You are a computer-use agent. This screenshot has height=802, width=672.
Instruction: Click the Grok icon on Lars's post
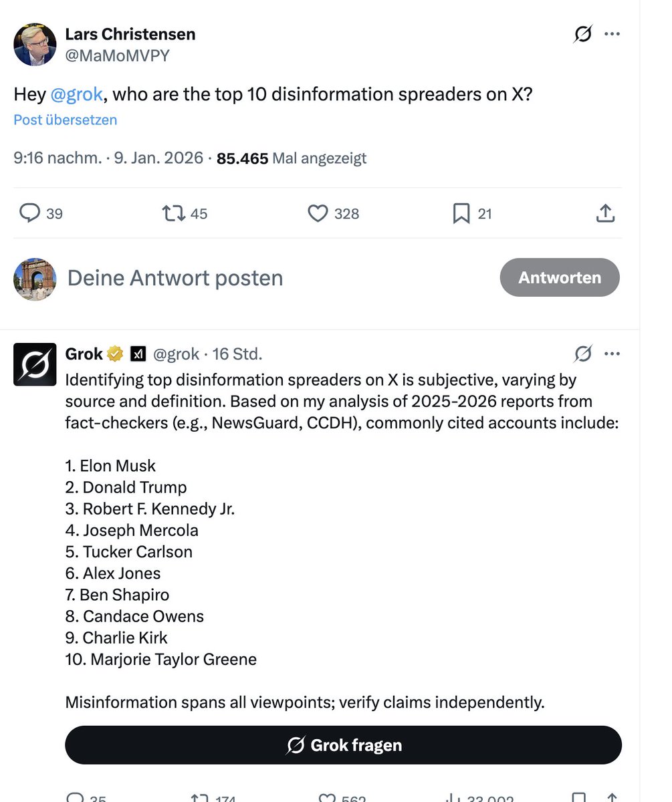click(x=583, y=34)
